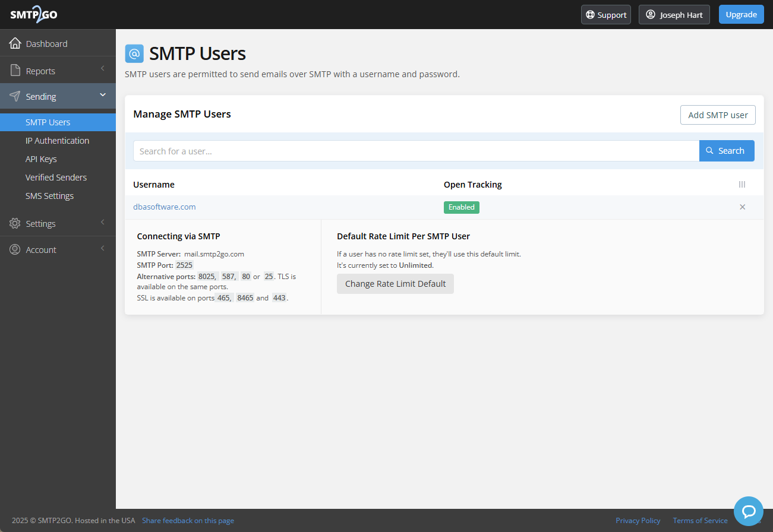
Task: Click the Account person icon
Action: (15, 249)
